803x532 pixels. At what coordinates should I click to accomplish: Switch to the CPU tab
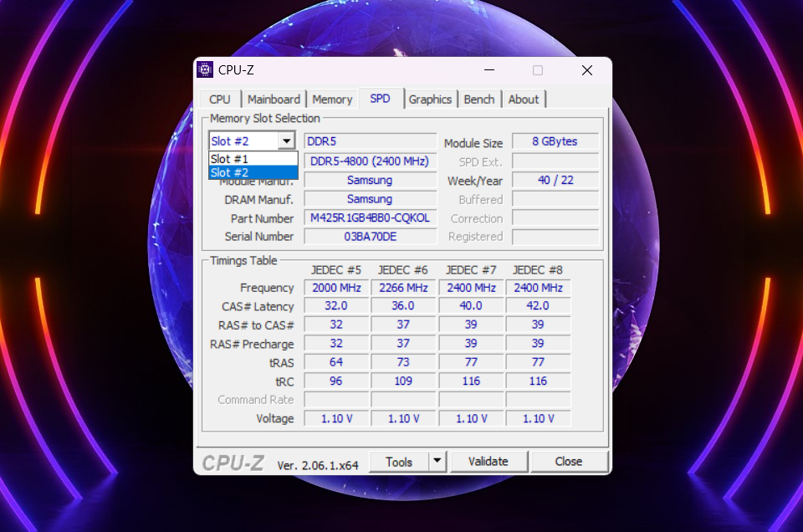(220, 100)
